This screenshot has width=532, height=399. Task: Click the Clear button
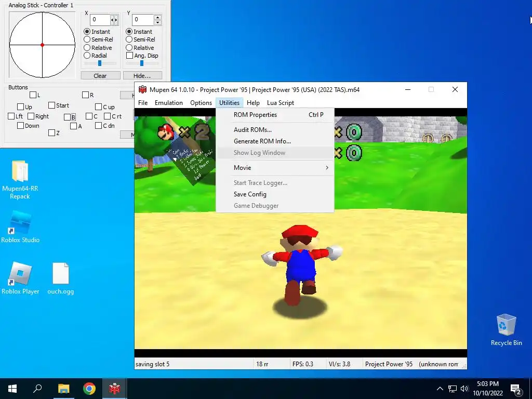click(100, 76)
